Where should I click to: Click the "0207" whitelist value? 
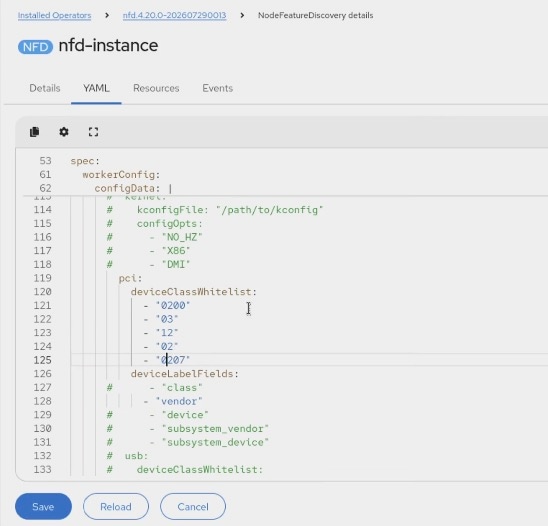(173, 360)
